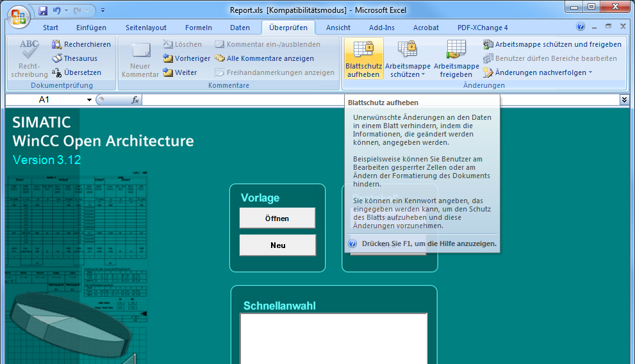
Task: Open Arbeitsmappe schützen dropdown
Action: pyautogui.click(x=408, y=59)
